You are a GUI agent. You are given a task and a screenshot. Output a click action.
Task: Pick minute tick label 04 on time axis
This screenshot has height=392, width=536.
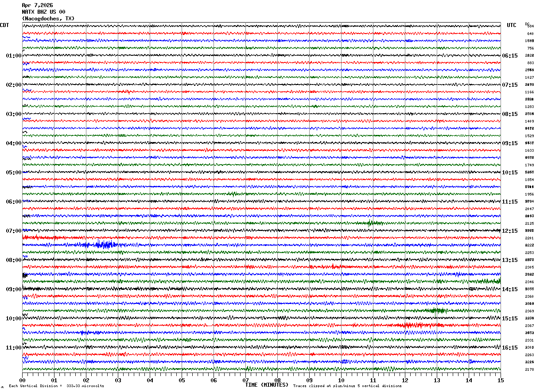coord(150,380)
